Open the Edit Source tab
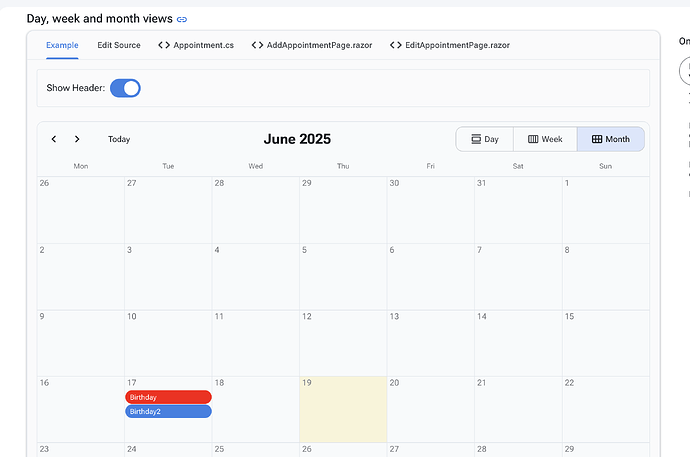690x457 pixels. coord(119,45)
